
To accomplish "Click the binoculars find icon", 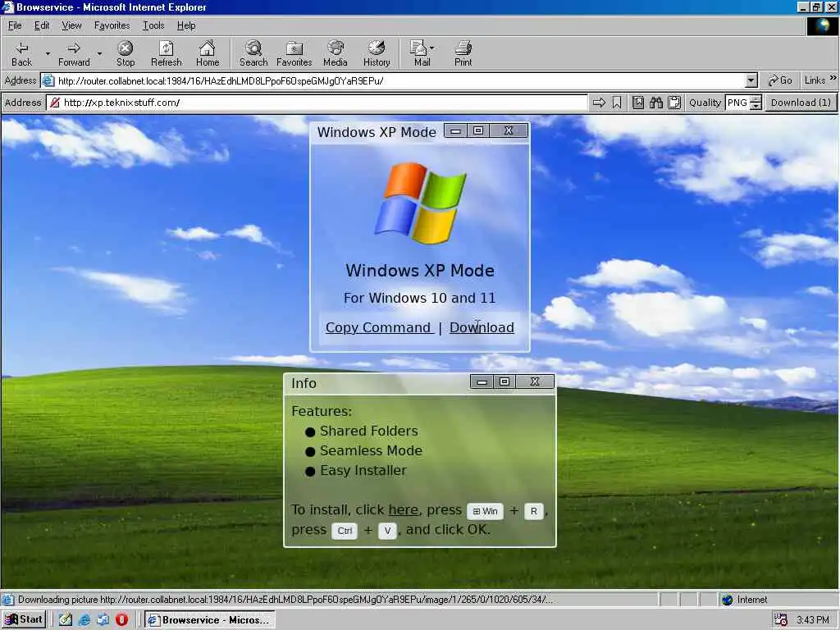I will point(656,103).
